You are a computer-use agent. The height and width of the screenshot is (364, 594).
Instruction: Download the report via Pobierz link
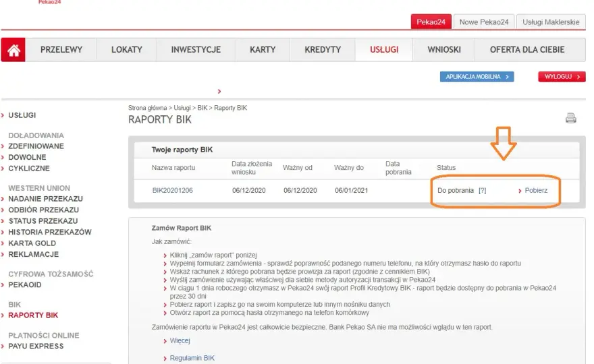point(536,190)
